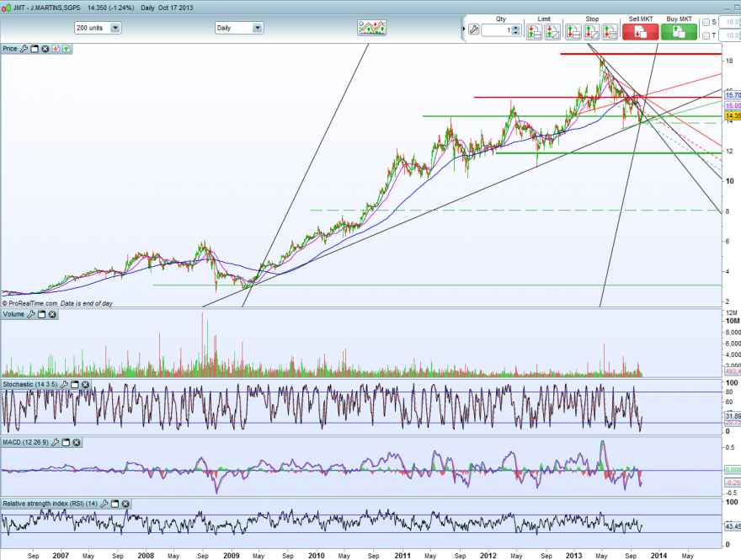Click the first Stop order icon
741x560 pixels.
573,32
